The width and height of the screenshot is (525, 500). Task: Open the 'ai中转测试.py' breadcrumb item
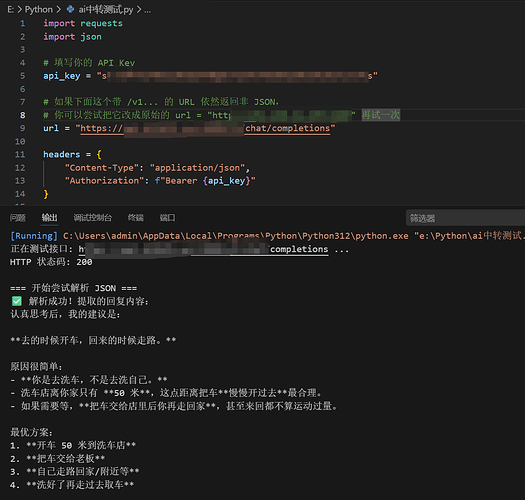106,10
